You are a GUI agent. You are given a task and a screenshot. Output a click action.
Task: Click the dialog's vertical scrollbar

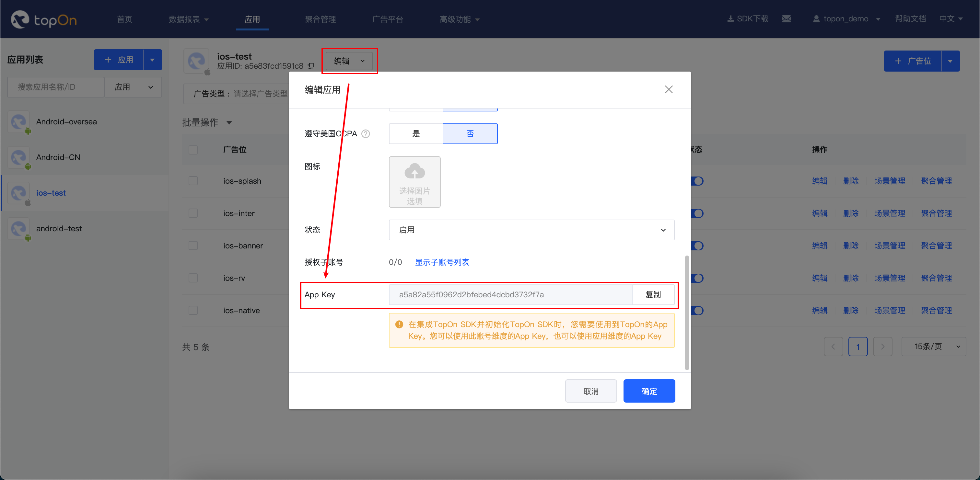coord(687,312)
